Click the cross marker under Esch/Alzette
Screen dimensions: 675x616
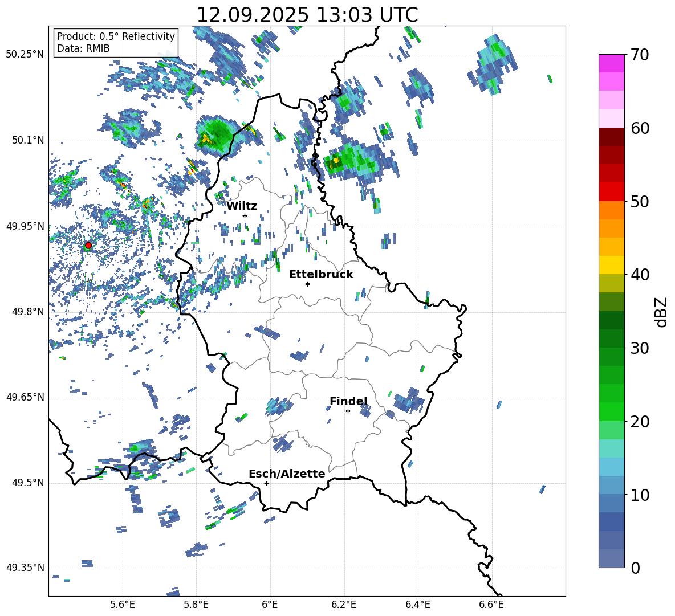pos(266,483)
